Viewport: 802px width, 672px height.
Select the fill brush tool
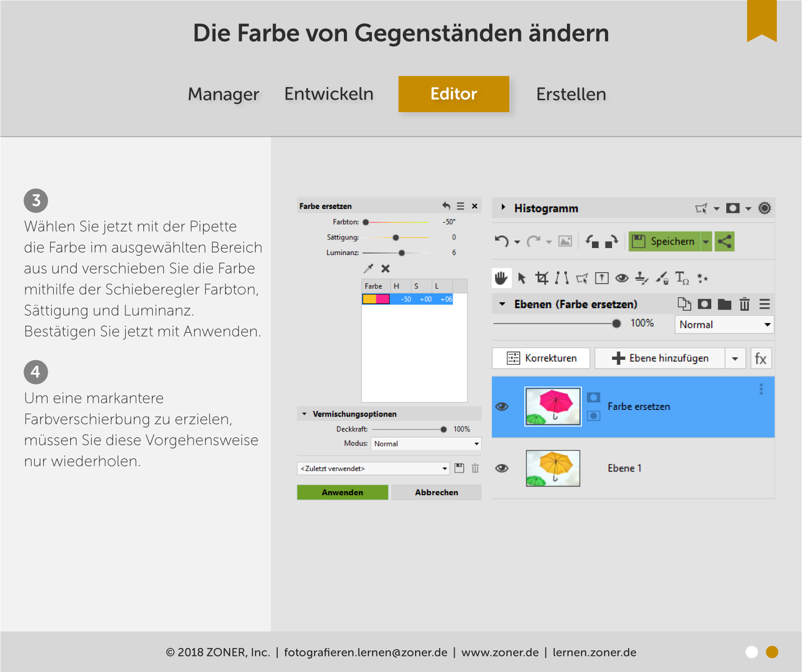tap(662, 278)
